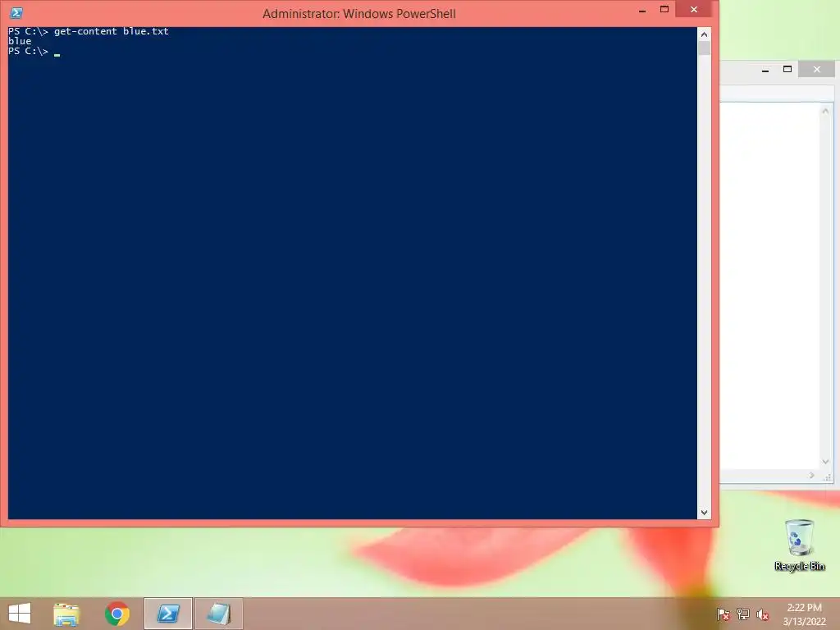
Task: Open the PowerShell window system menu icon
Action: [16, 13]
